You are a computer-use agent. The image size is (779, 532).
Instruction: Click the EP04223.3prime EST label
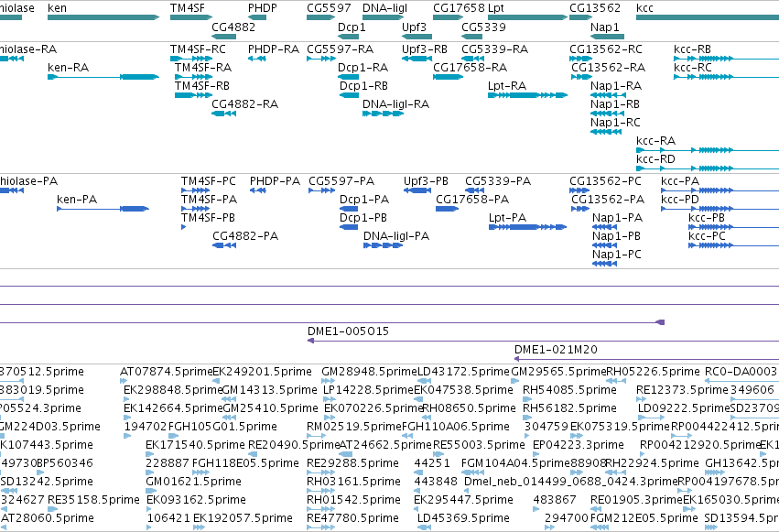(x=579, y=445)
